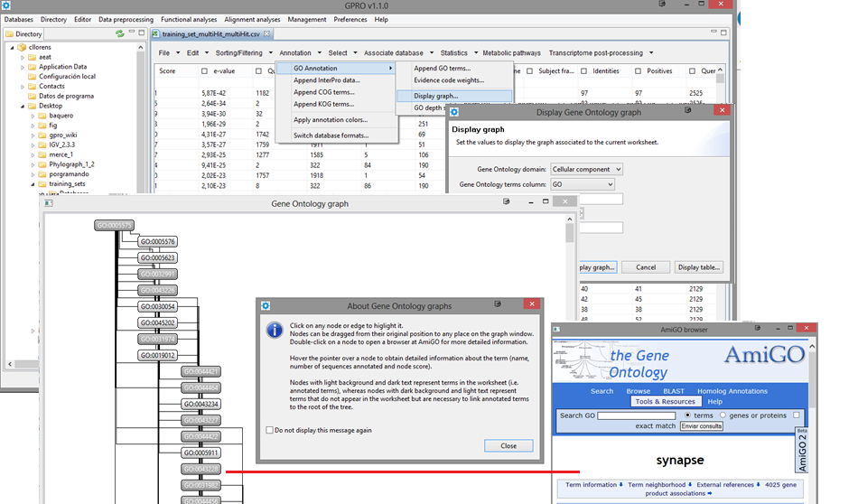The width and height of the screenshot is (858, 504).
Task: Click the refresh icon in Directory panel
Action: point(119,33)
